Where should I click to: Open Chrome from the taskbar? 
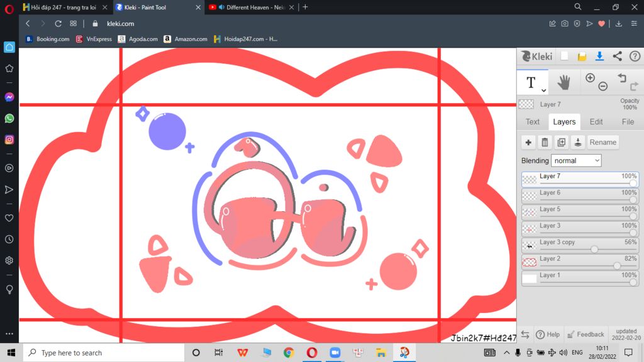pos(289,353)
